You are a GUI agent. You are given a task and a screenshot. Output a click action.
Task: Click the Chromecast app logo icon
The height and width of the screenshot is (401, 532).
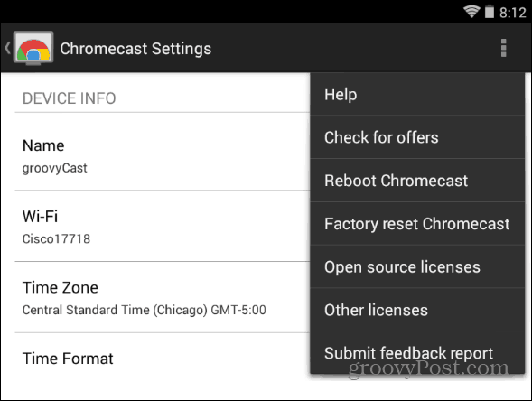point(33,48)
